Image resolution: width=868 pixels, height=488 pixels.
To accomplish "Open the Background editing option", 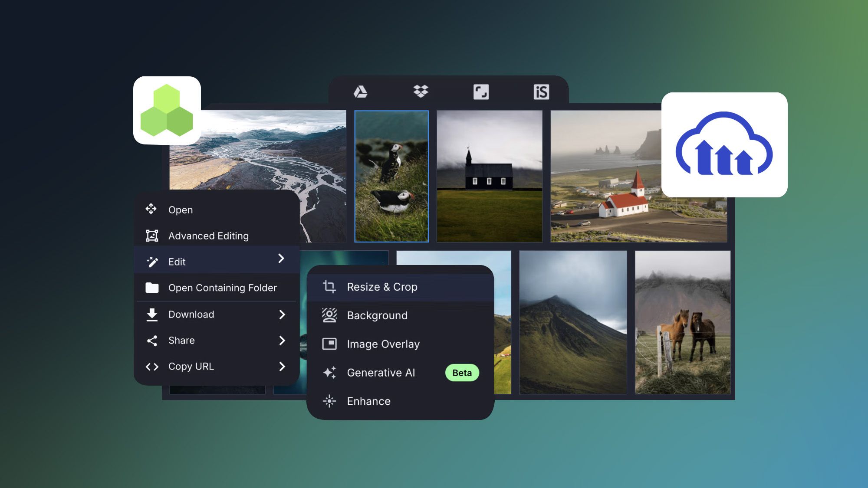I will click(378, 315).
